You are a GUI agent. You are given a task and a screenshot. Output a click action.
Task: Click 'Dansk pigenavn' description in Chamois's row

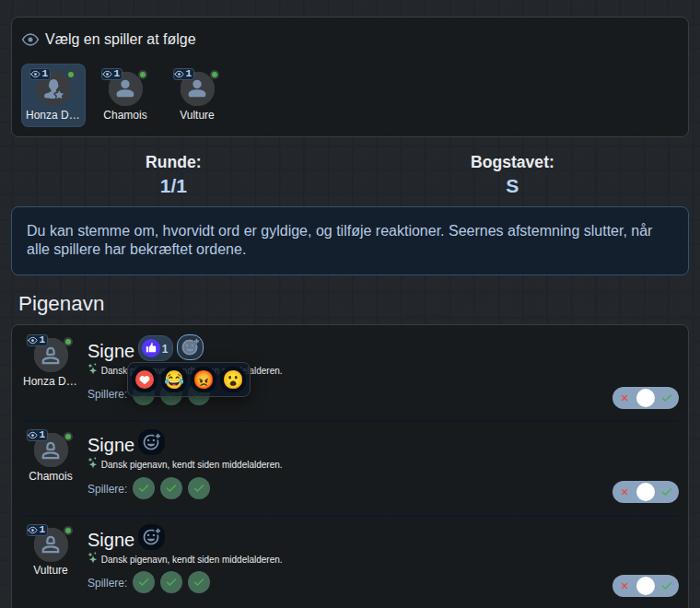(192, 464)
